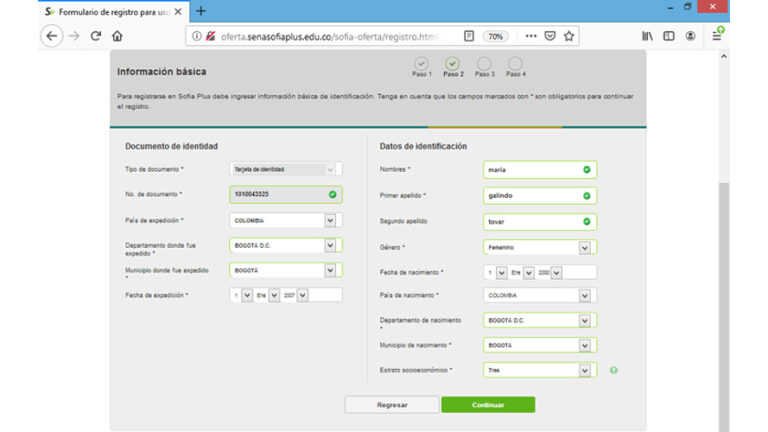Select the Paso 4 step circle
This screenshot has height=432, width=768.
(x=515, y=64)
